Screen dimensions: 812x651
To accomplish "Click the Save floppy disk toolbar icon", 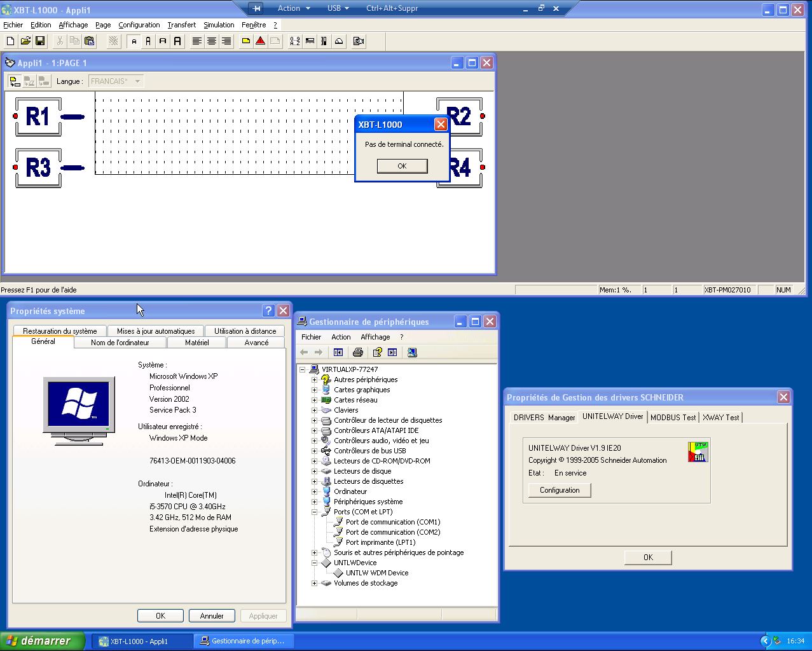I will point(40,41).
